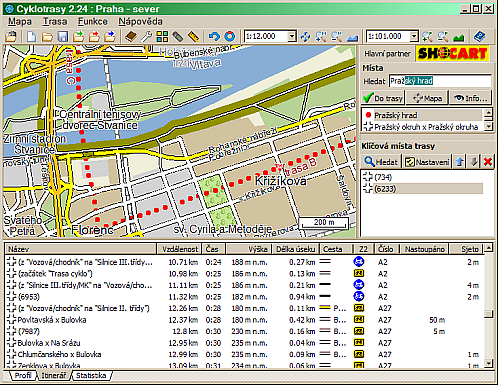Click the green mountain profile icon
Screen dimensions: 498x385
(459, 36)
